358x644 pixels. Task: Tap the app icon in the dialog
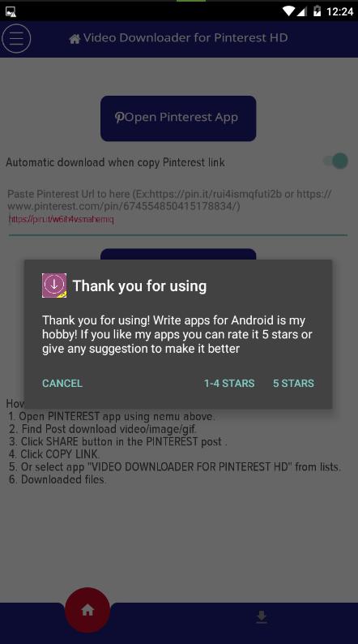(54, 286)
